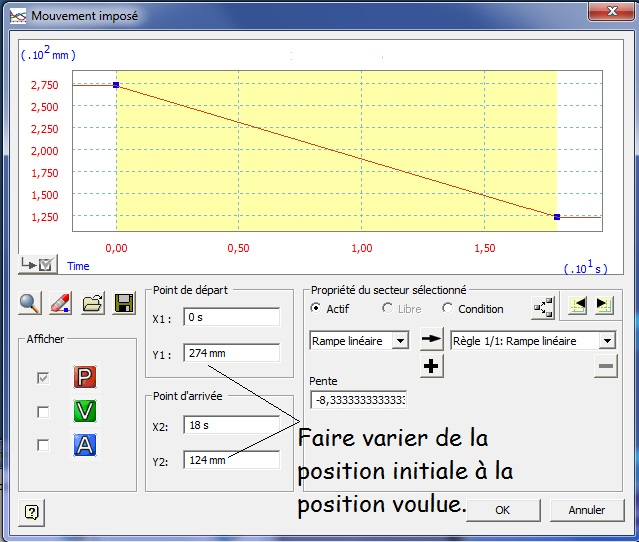Click the blue A acceleration icon
The image size is (639, 542).
tap(85, 445)
